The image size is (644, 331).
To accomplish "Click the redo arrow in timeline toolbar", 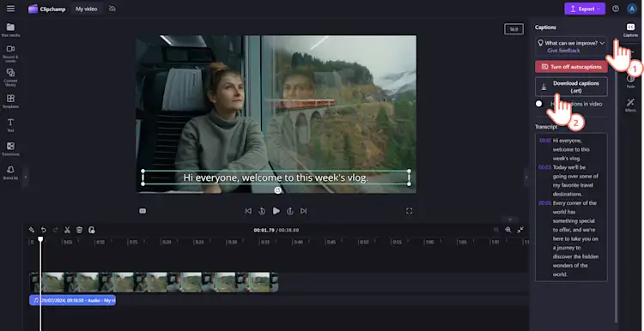I will (56, 230).
